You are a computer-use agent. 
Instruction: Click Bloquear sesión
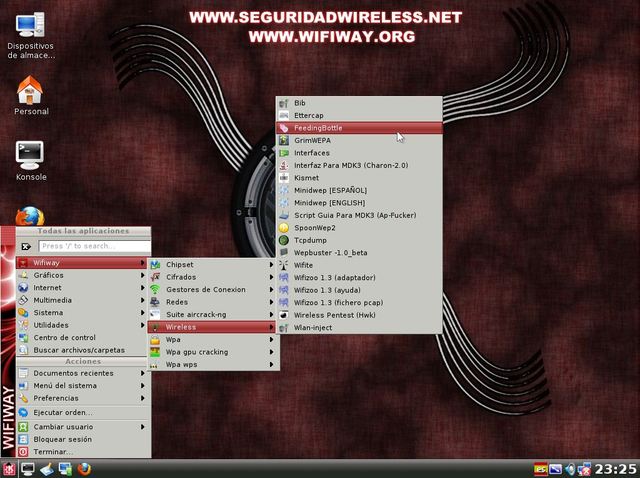click(x=82, y=439)
